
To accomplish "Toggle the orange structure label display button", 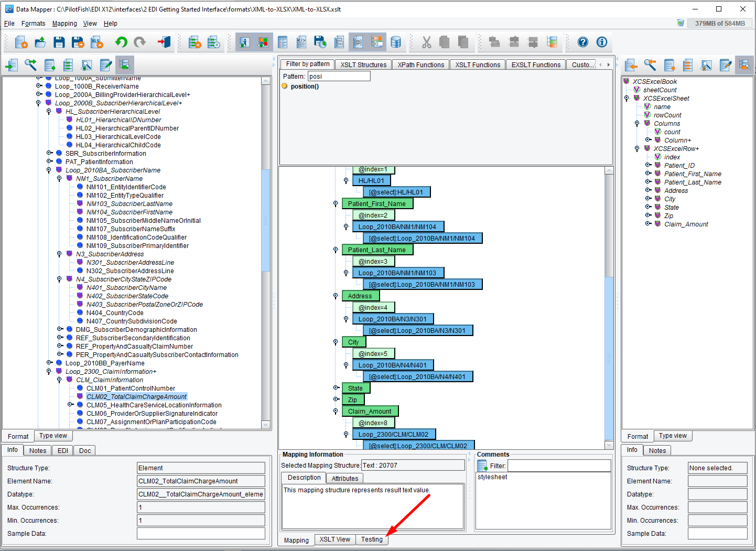I will 377,42.
